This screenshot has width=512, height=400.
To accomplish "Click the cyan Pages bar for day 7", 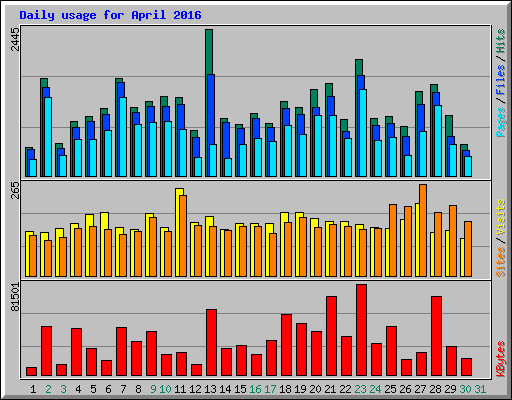I will tap(123, 137).
